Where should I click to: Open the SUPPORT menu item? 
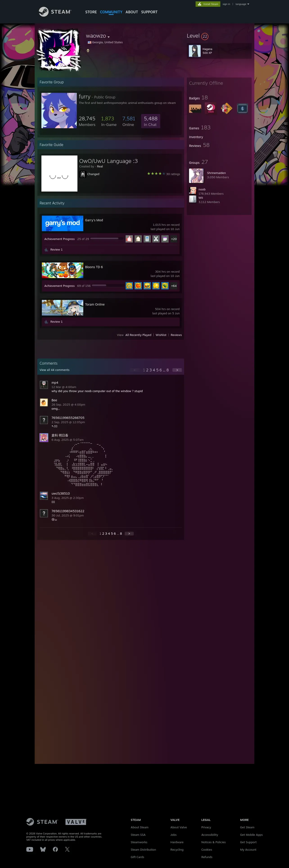point(149,12)
